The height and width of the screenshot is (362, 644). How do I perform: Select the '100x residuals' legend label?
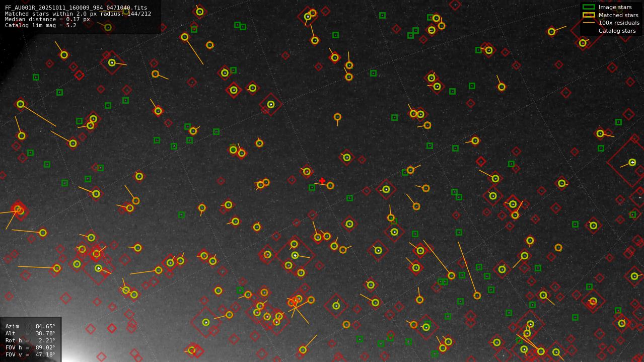tap(619, 23)
